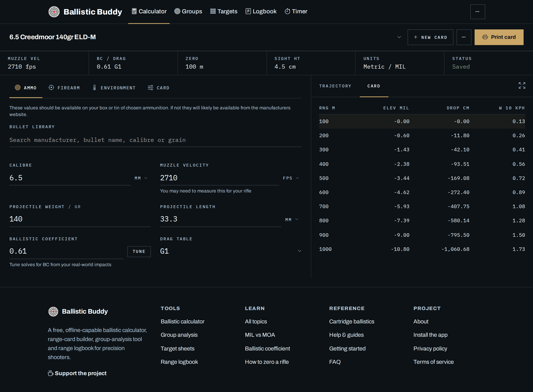Click the 1.08 wind value
The image size is (533, 392).
pyautogui.click(x=518, y=206)
